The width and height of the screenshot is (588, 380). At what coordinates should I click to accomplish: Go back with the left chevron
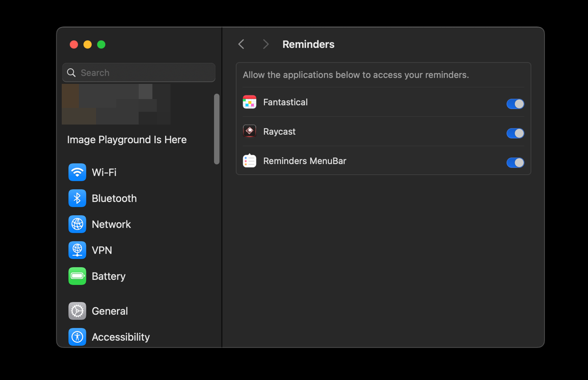[241, 44]
